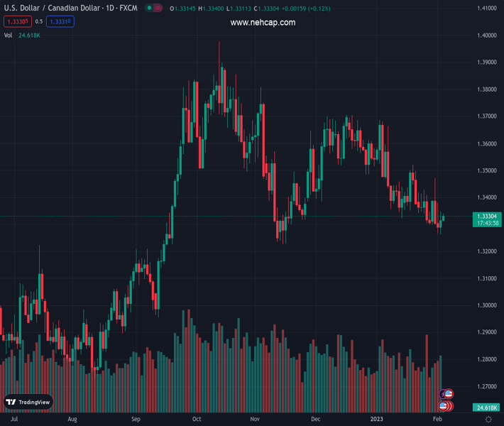Click the 2023 marker on time axis
This screenshot has height=426, width=504.
(377, 420)
